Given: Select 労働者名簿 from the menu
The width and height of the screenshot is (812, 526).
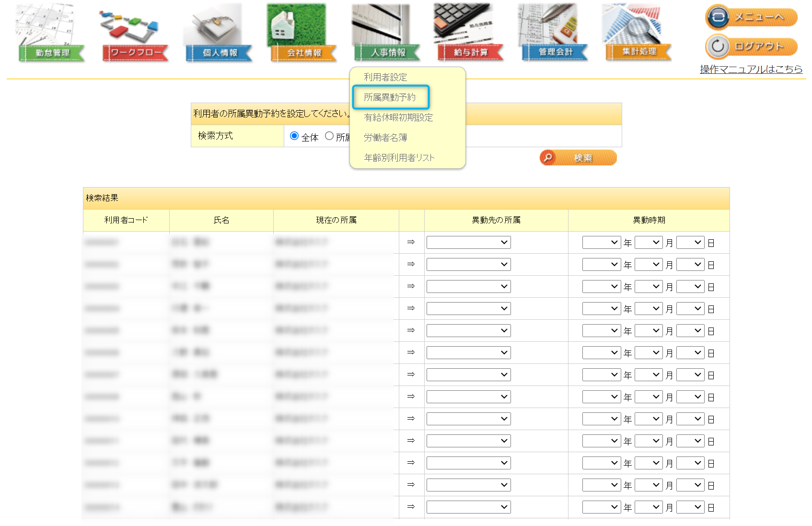Looking at the screenshot, I should tap(385, 138).
